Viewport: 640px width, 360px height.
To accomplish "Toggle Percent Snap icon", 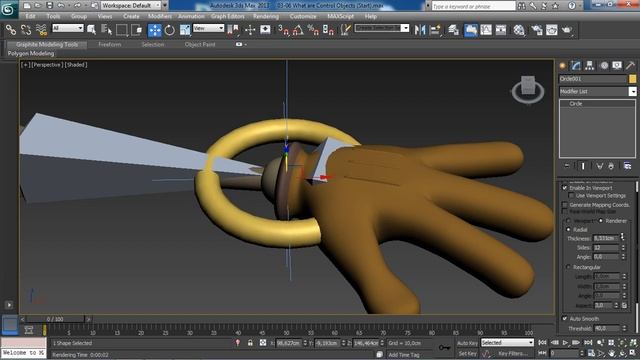I will click(x=313, y=30).
